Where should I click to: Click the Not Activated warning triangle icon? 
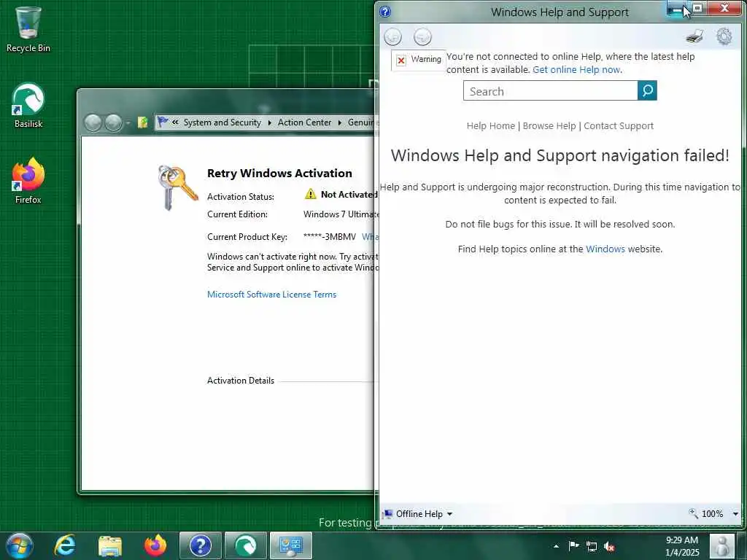[311, 194]
